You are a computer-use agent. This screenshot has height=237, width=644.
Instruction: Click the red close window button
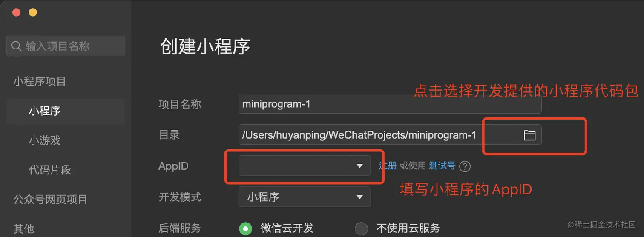(17, 12)
